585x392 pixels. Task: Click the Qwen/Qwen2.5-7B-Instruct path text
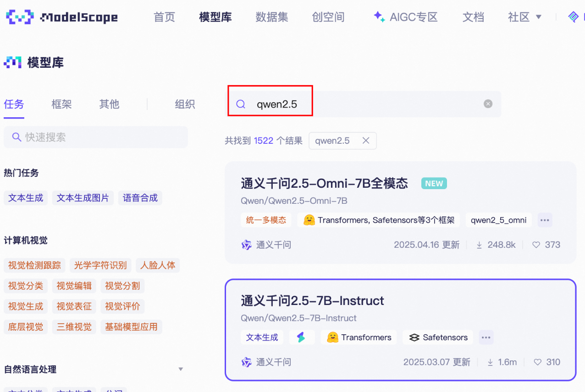point(298,318)
